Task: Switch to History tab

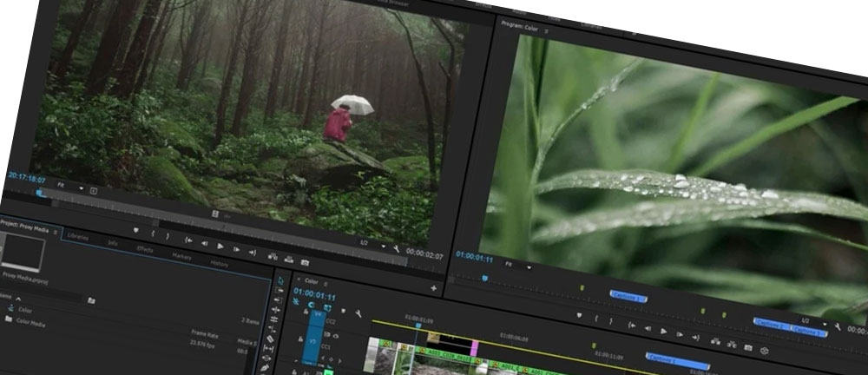Action: tap(220, 264)
